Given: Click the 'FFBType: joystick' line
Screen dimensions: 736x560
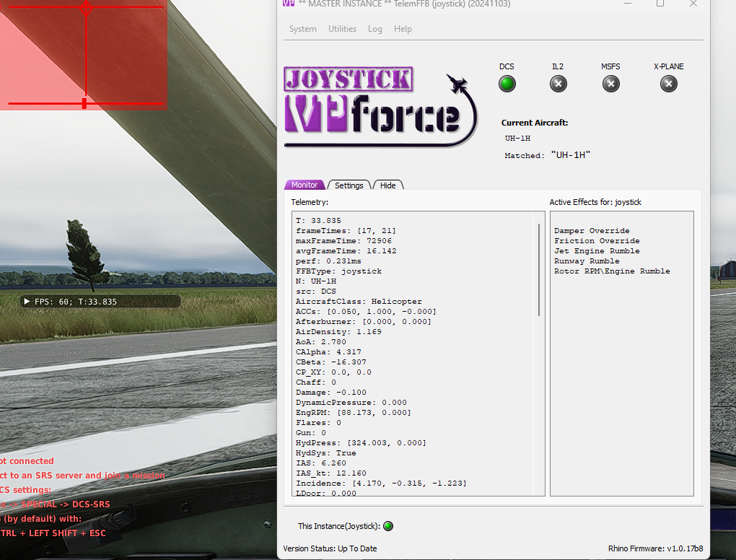Looking at the screenshot, I should click(338, 271).
